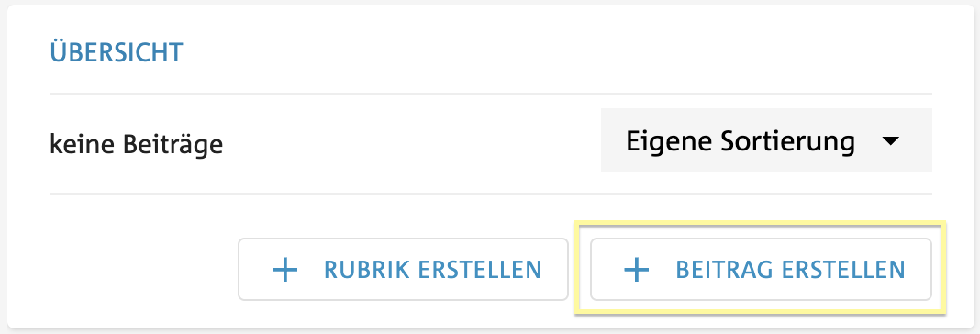Viewport: 980px width, 334px height.
Task: Select the blue plus symbol for new Beitrag
Action: click(x=637, y=270)
